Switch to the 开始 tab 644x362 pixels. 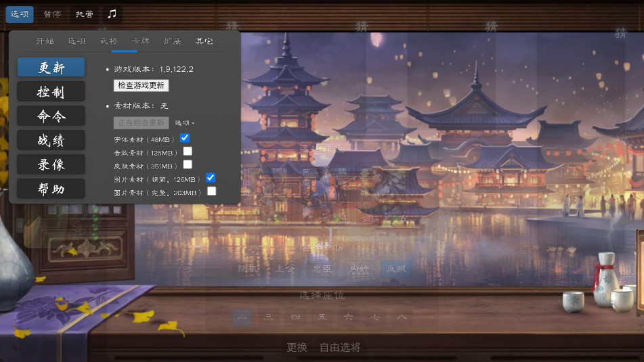45,41
